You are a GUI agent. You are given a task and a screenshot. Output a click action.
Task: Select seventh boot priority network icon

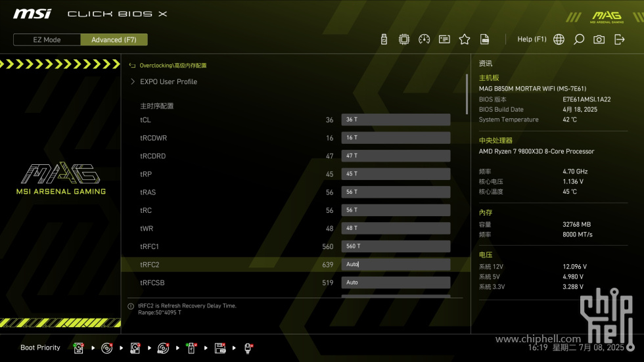coord(248,348)
